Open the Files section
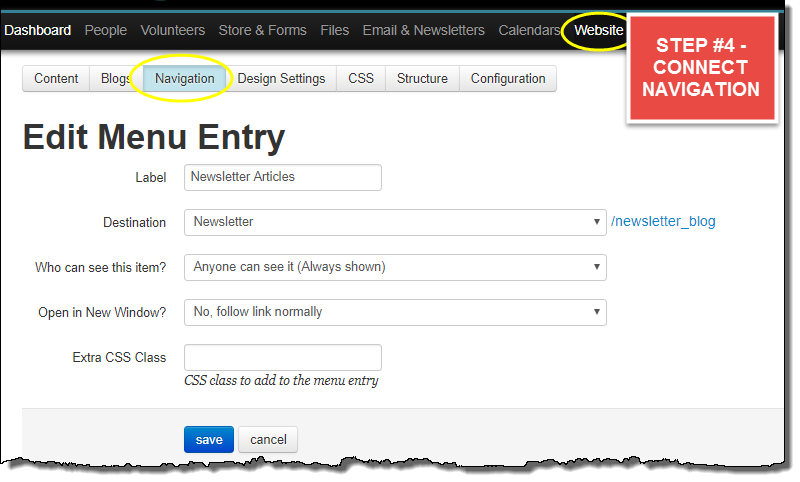This screenshot has width=800, height=482. tap(334, 30)
